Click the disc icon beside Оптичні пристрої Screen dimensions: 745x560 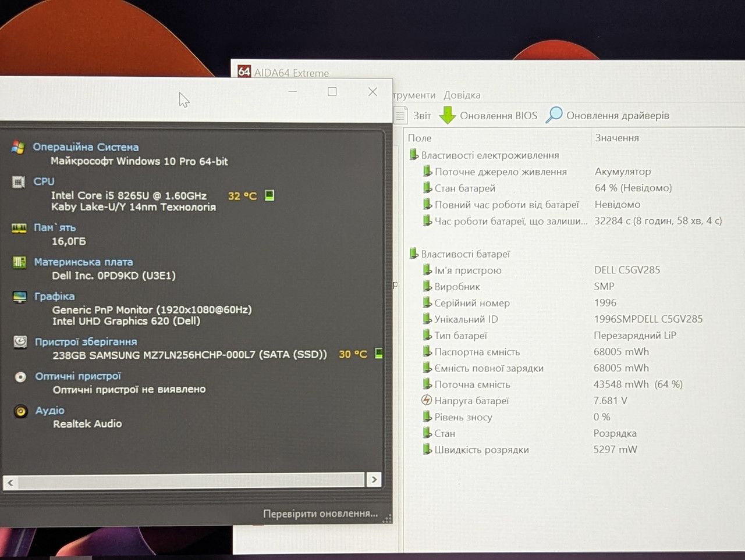pos(20,377)
